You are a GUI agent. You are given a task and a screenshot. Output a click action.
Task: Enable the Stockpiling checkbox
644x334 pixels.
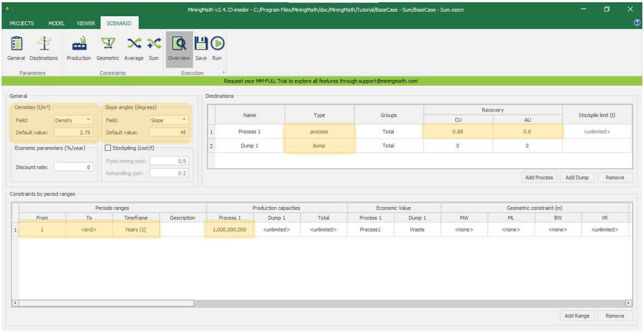(108, 148)
